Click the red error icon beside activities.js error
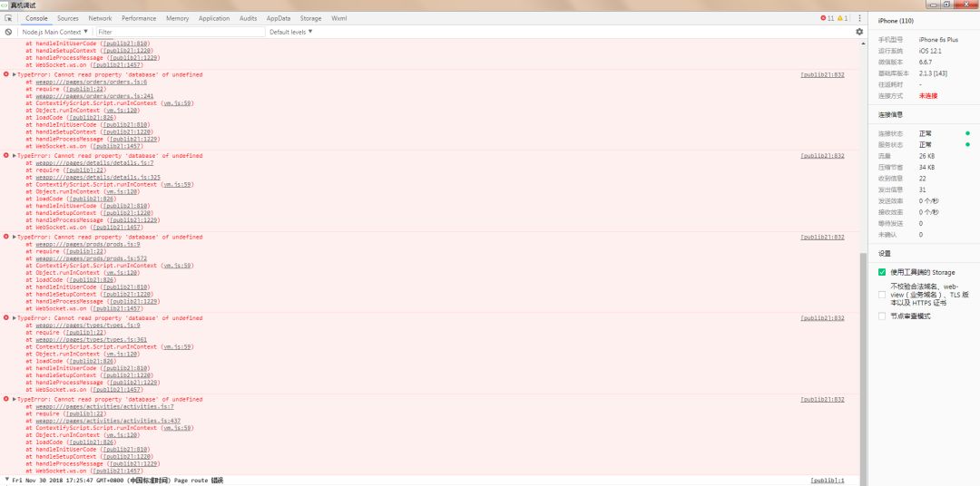980x486 pixels. [6, 399]
